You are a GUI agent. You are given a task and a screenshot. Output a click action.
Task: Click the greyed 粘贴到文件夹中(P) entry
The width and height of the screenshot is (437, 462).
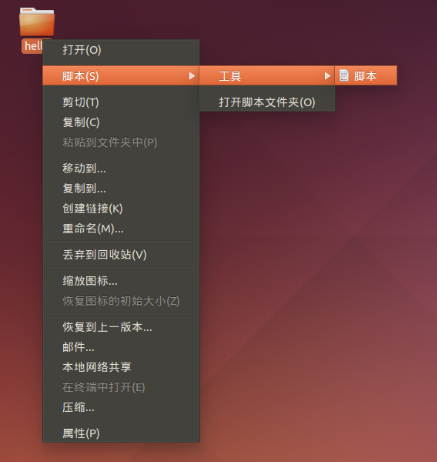pyautogui.click(x=121, y=142)
